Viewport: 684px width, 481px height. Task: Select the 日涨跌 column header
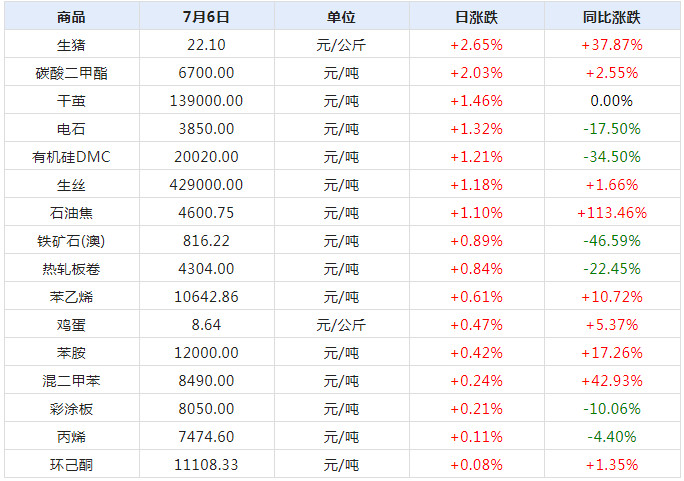(x=476, y=17)
